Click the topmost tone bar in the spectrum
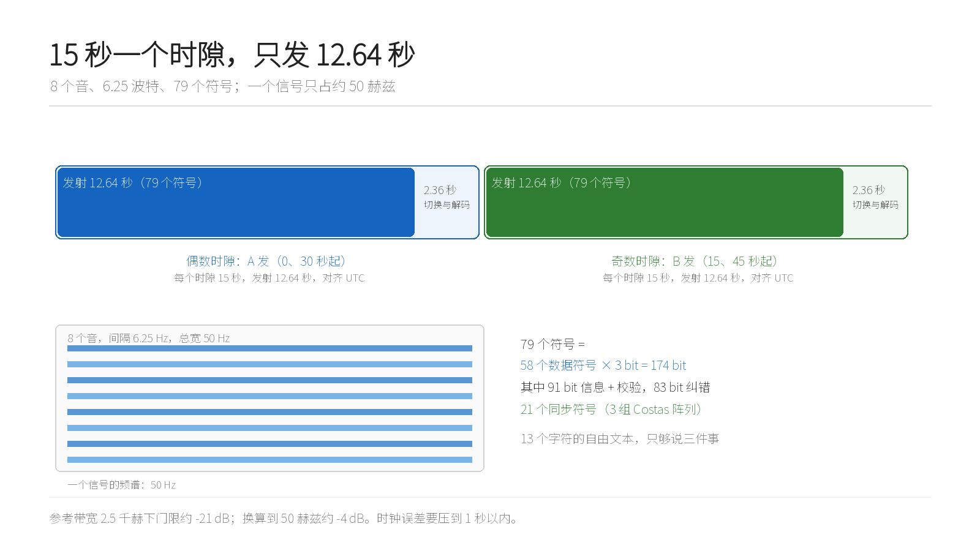980x551 pixels. [269, 348]
